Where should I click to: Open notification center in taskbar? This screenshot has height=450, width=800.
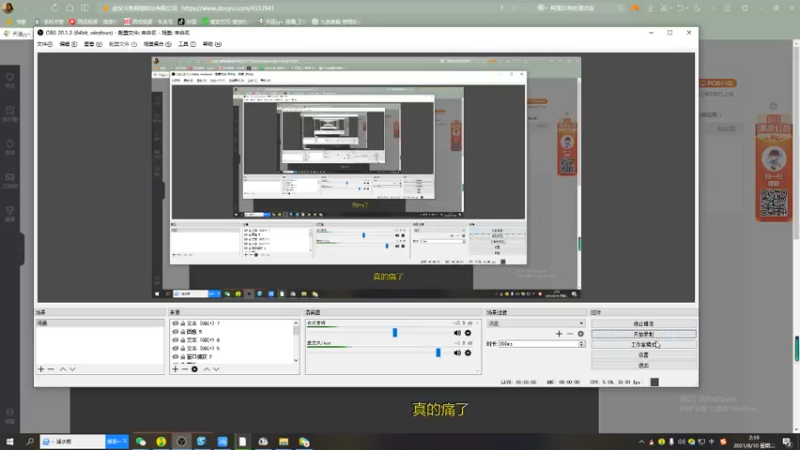pyautogui.click(x=787, y=442)
